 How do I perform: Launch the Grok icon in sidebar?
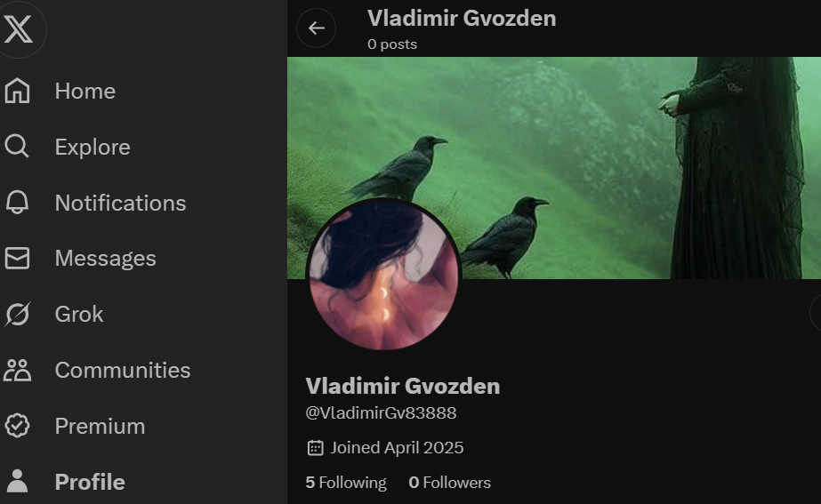pos(17,314)
